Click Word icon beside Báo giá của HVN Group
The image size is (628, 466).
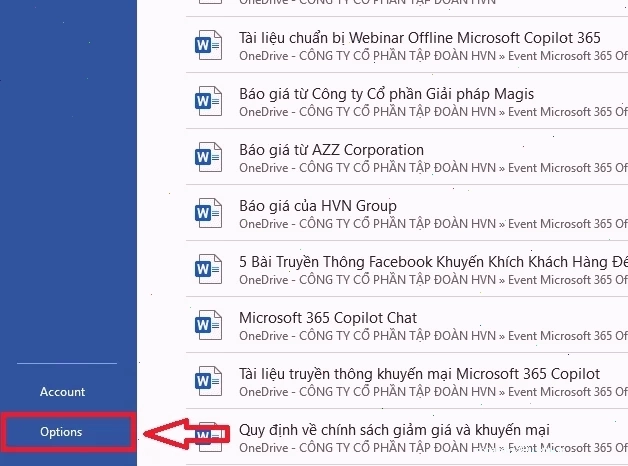click(x=208, y=213)
